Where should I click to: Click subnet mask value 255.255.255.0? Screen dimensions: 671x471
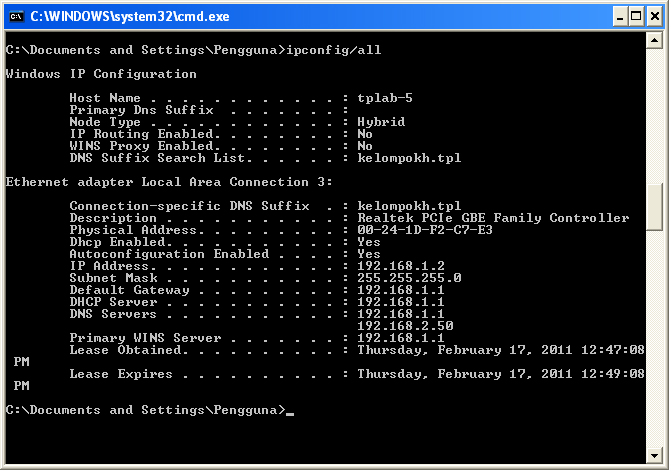click(409, 278)
